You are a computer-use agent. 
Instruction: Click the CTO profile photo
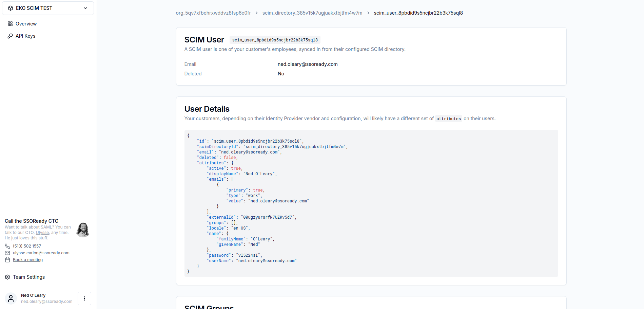point(83,230)
